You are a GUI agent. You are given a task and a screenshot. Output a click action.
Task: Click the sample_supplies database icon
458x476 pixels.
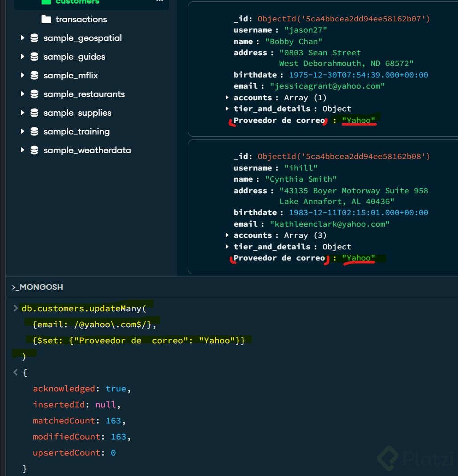pos(34,113)
